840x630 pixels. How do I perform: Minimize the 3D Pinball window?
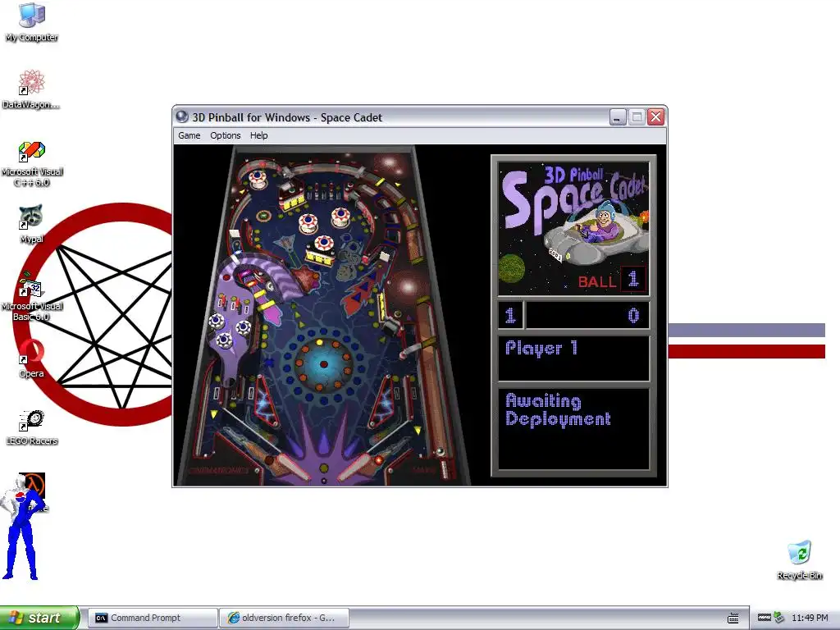click(x=618, y=116)
